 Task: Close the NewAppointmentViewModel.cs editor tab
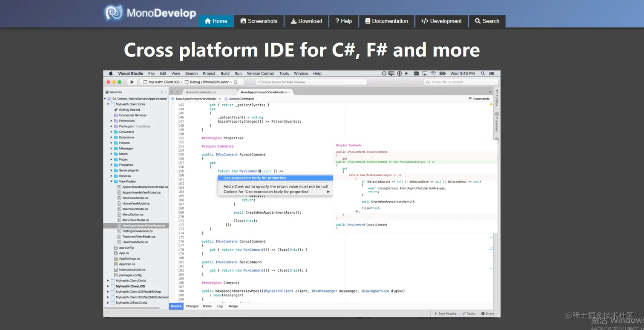click(289, 92)
